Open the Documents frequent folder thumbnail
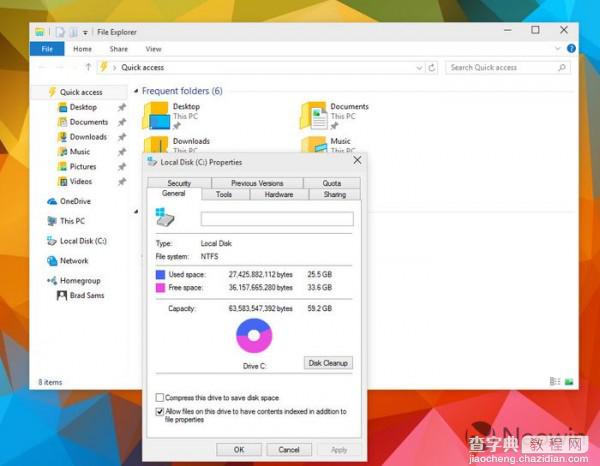The height and width of the screenshot is (466, 600). [x=313, y=116]
